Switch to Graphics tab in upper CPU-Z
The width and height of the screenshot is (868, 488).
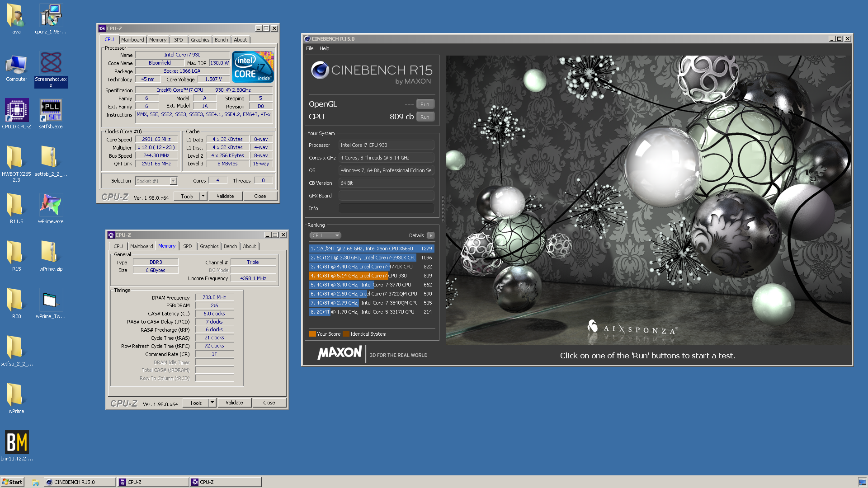200,40
